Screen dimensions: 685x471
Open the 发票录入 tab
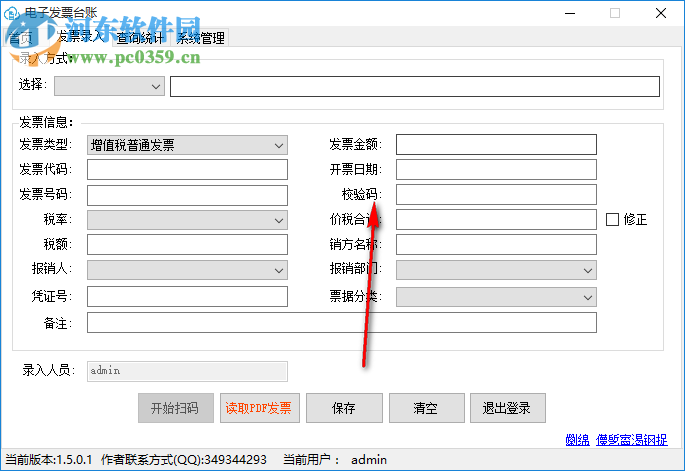(80, 37)
